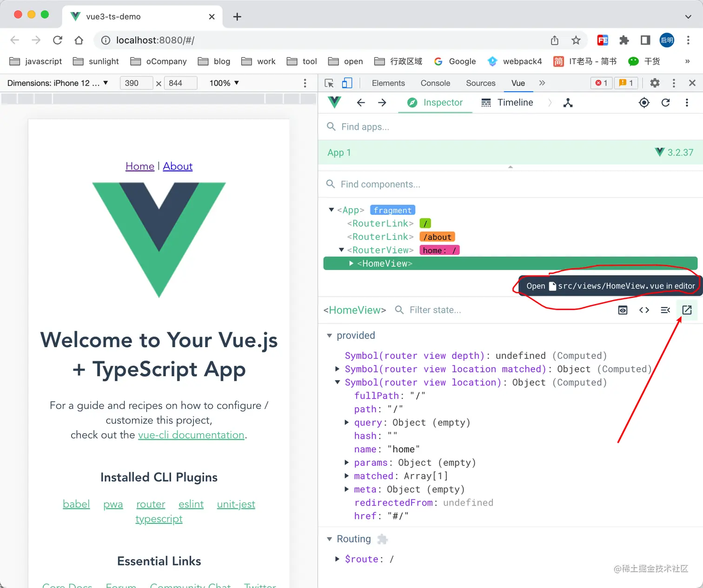Open the eslint plugin link
This screenshot has height=588, width=703.
pos(191,504)
